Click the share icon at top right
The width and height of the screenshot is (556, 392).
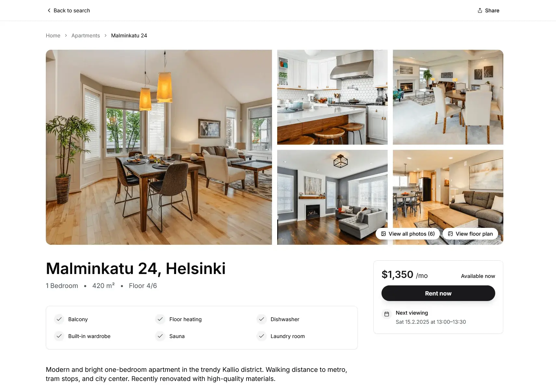tap(480, 10)
